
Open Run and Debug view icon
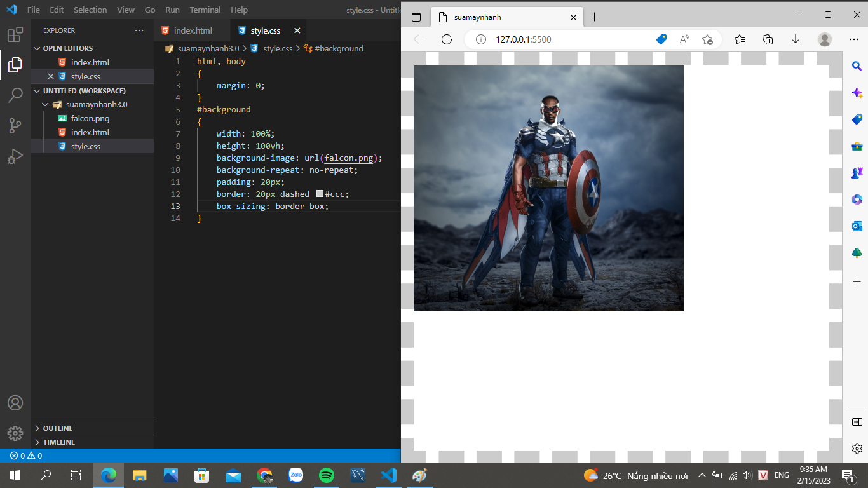click(15, 156)
